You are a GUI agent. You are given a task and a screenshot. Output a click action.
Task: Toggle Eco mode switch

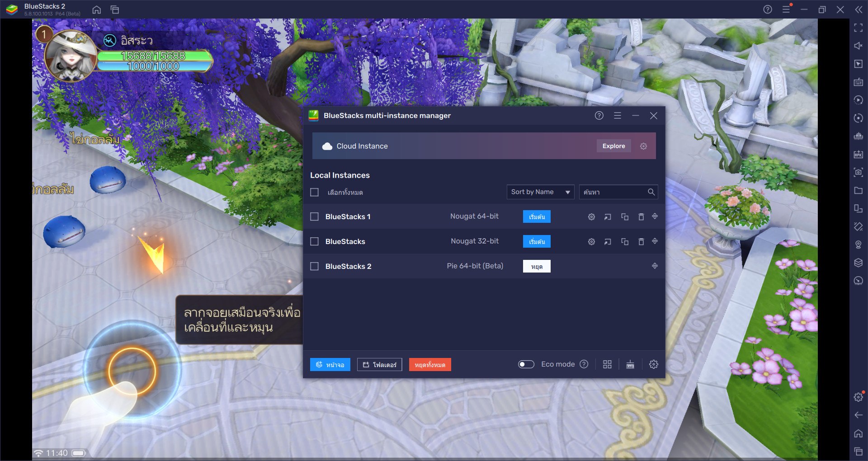pyautogui.click(x=526, y=364)
